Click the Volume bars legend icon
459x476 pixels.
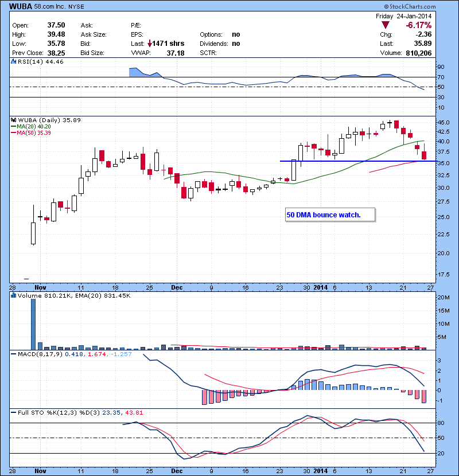(13, 295)
